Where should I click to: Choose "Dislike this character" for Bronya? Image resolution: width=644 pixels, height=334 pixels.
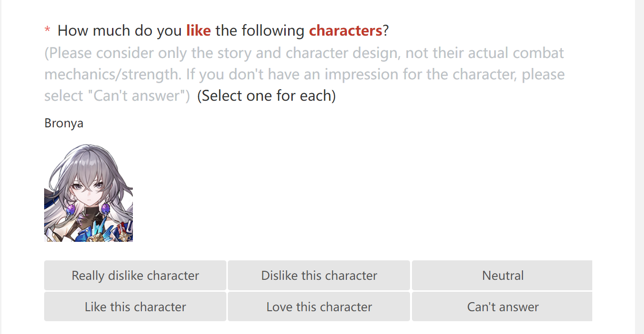coord(319,276)
